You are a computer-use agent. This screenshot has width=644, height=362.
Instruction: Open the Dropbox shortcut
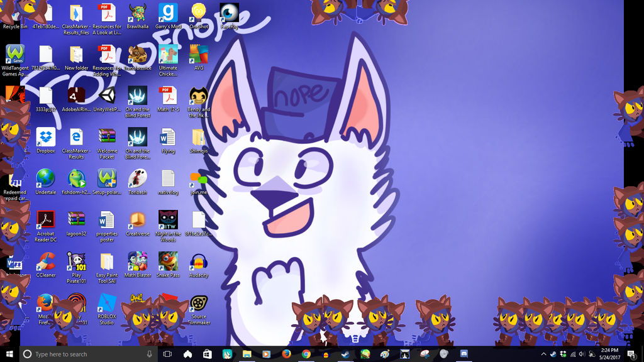click(45, 141)
